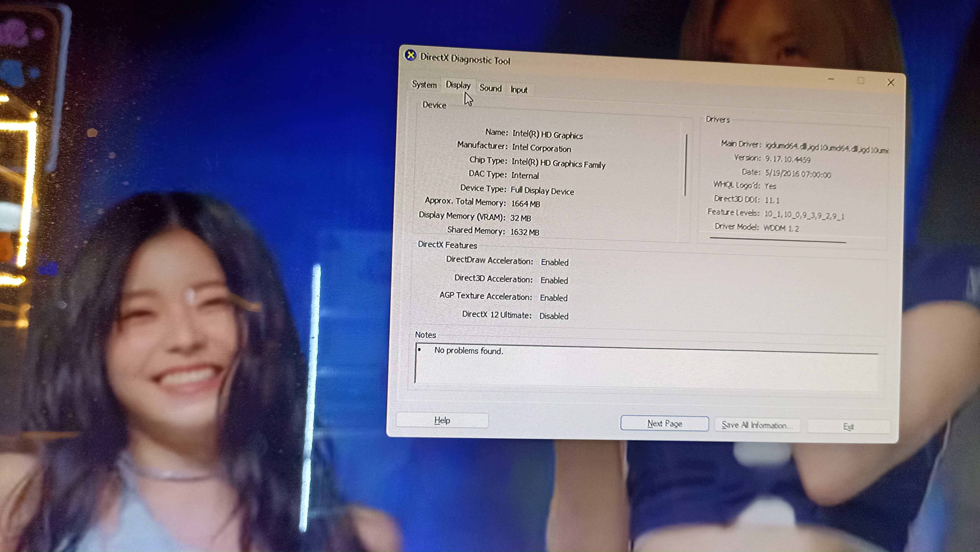
Task: Click the 'Device' group label
Action: [434, 105]
